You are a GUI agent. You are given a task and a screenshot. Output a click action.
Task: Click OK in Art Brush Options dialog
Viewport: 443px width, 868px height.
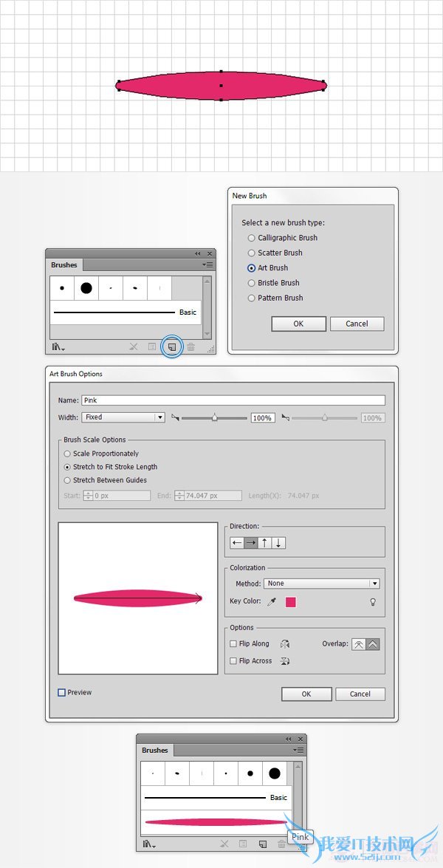click(306, 694)
